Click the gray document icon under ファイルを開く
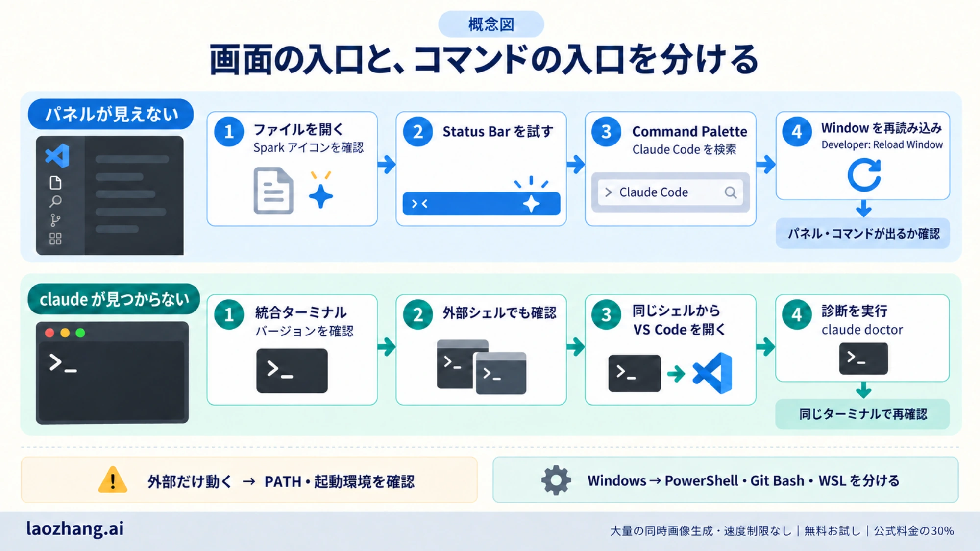Viewport: 980px width, 551px height. point(273,191)
